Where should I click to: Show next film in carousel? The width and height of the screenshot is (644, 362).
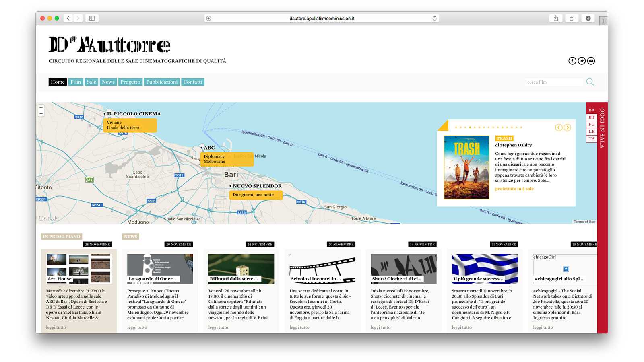tap(568, 128)
